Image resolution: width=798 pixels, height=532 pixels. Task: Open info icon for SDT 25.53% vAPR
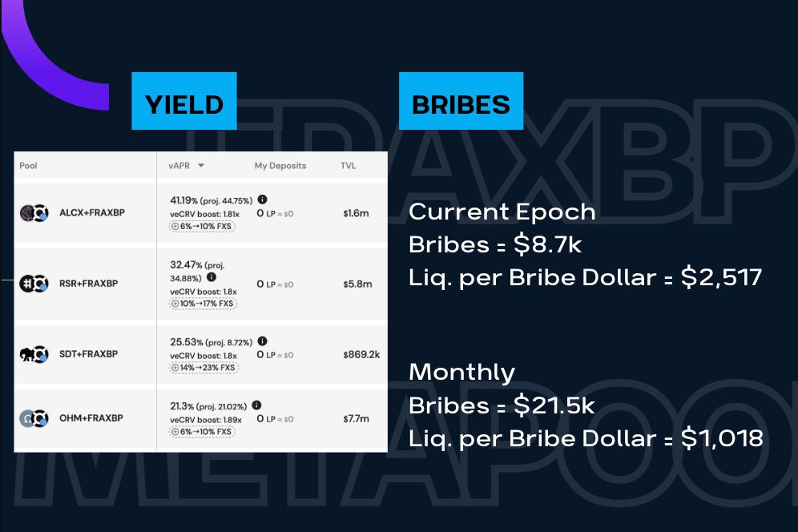click(262, 341)
